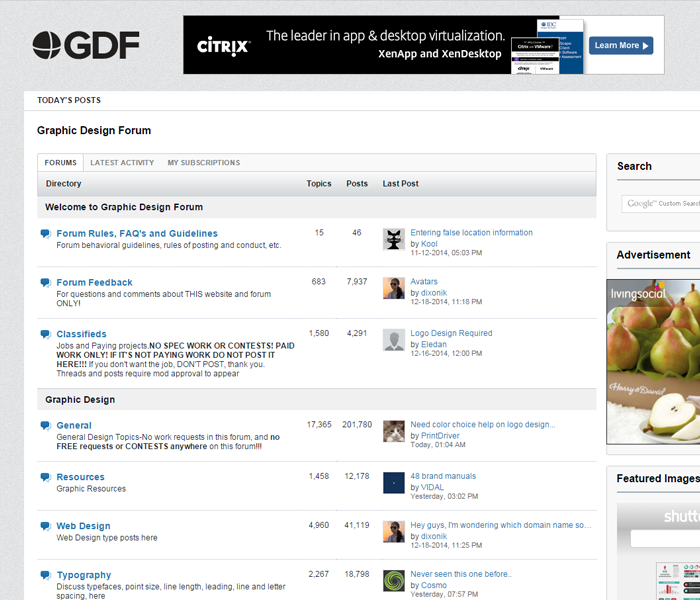Open the Resources forum

tap(80, 477)
